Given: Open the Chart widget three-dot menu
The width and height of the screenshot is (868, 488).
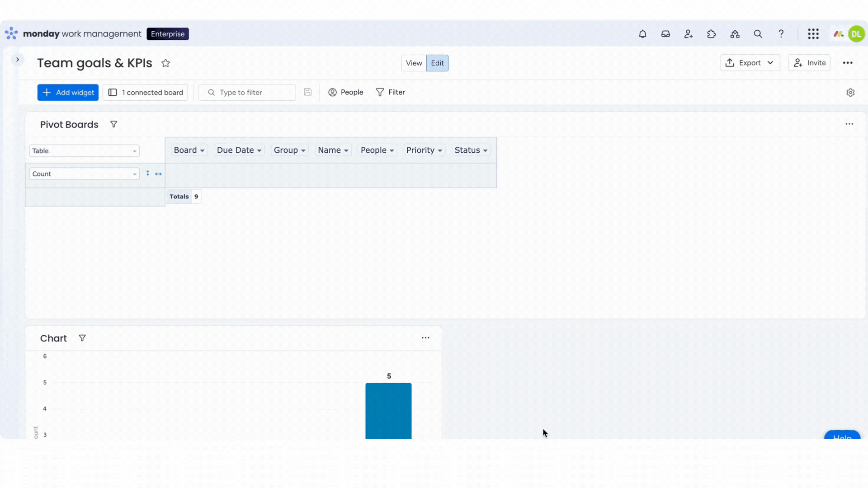Looking at the screenshot, I should pos(425,338).
